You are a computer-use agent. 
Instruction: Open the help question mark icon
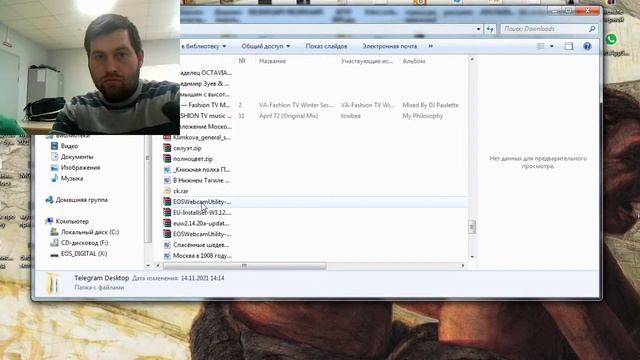tap(587, 46)
